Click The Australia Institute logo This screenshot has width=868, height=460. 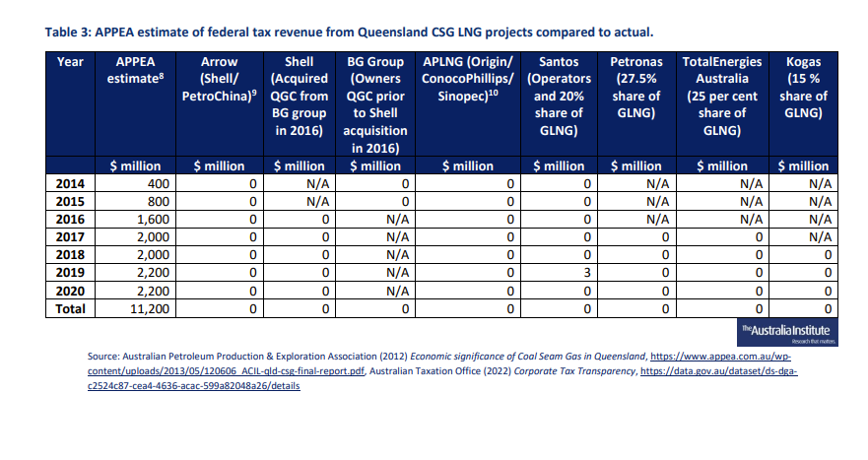coord(786,333)
